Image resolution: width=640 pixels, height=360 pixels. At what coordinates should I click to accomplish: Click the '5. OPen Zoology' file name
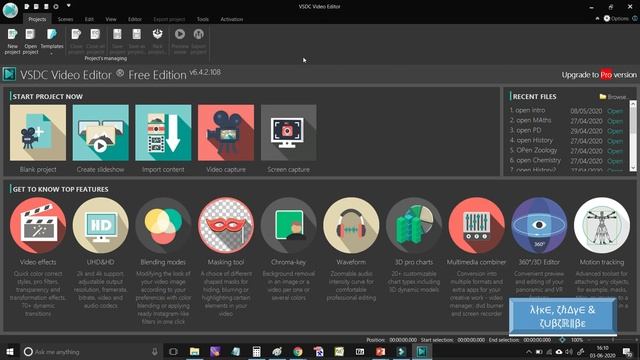(533, 150)
